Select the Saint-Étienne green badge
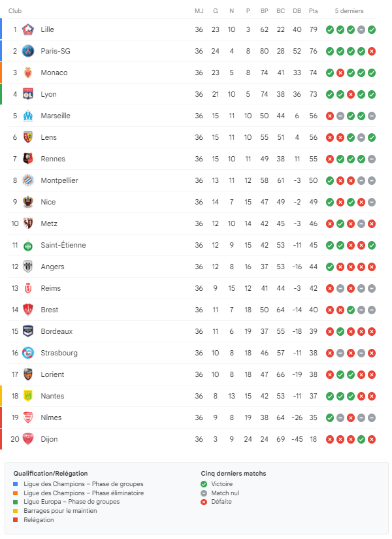This screenshot has height=539, width=392. pos(28,245)
